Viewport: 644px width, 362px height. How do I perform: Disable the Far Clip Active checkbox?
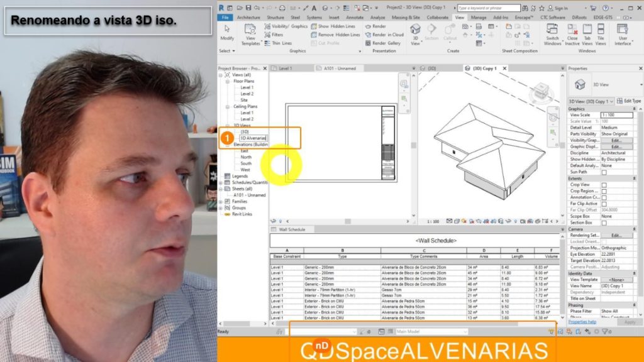click(604, 204)
